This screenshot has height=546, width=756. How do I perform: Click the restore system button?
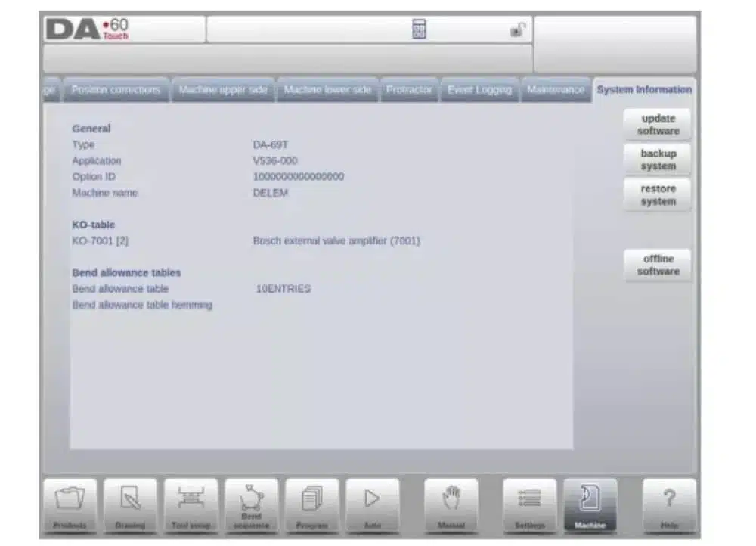pyautogui.click(x=658, y=195)
